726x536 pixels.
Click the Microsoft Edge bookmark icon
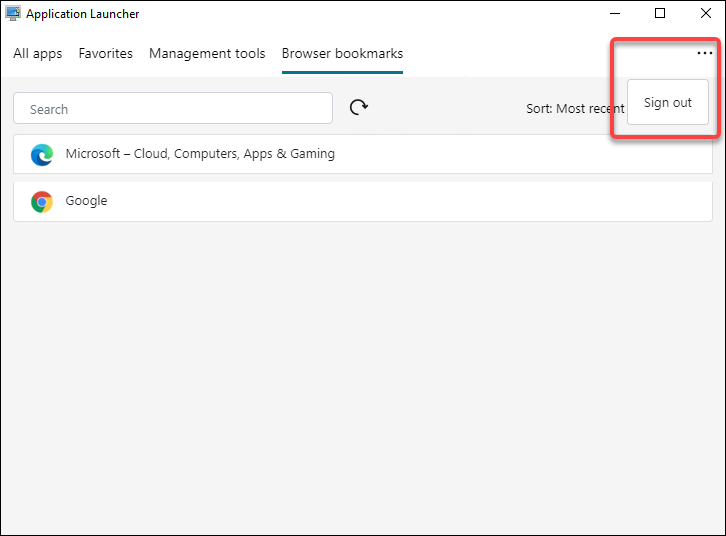pos(42,155)
